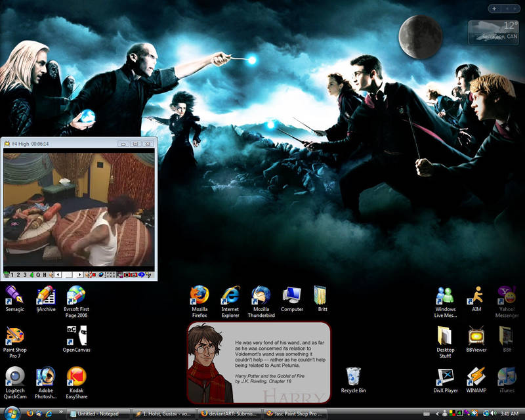Switch to camera 3 in viewer toolbar
525x420 pixels.
click(x=25, y=275)
